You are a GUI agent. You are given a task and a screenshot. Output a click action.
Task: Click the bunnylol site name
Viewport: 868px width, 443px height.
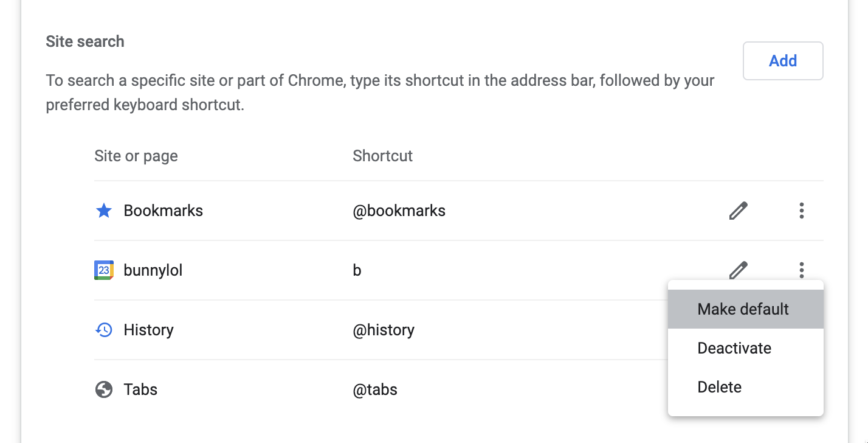coord(153,270)
